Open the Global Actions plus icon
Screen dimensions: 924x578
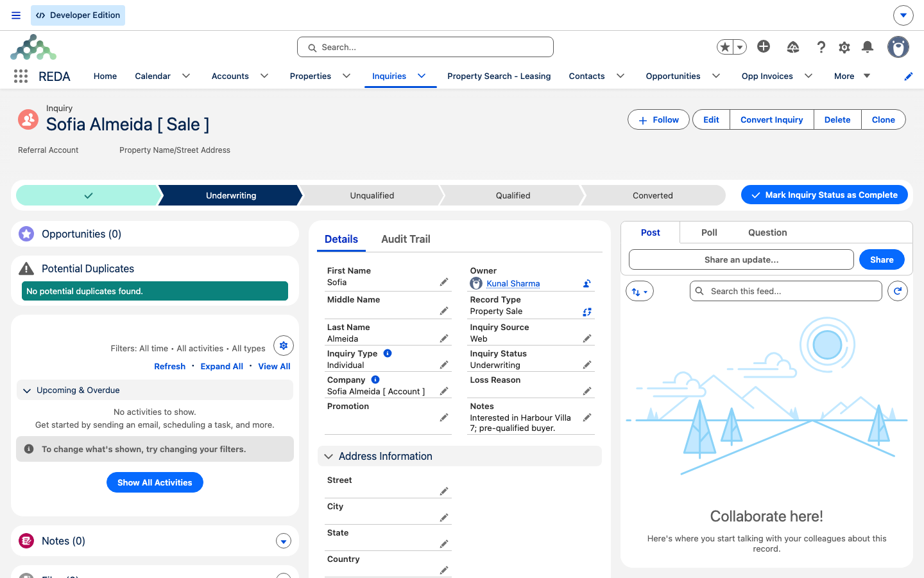[764, 46]
